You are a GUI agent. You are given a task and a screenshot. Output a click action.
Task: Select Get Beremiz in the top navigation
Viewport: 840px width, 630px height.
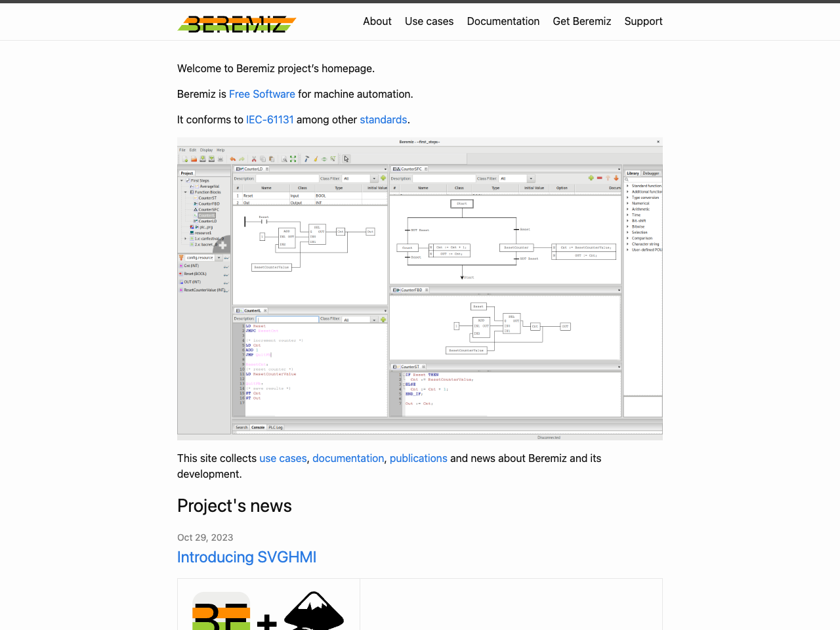[x=582, y=21]
